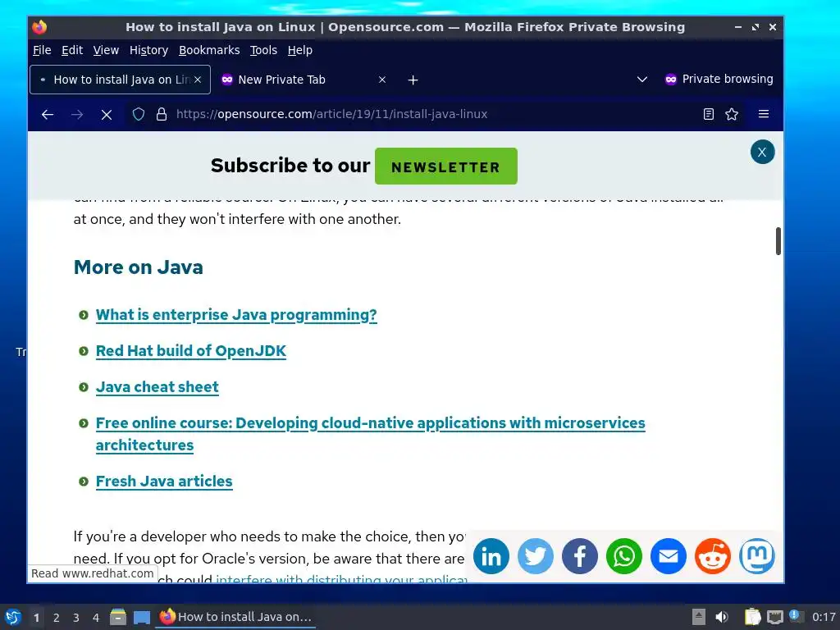The height and width of the screenshot is (630, 840).
Task: Dismiss the newsletter banner with X
Action: [x=762, y=152]
